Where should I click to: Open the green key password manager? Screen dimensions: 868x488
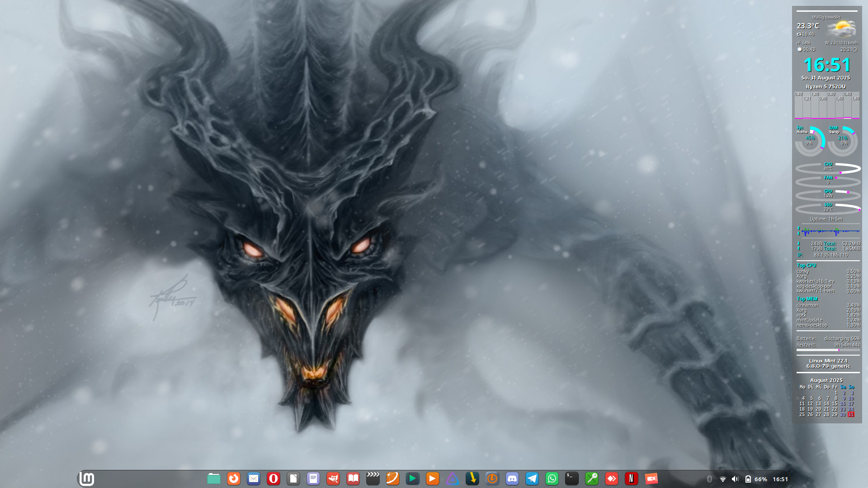(592, 479)
